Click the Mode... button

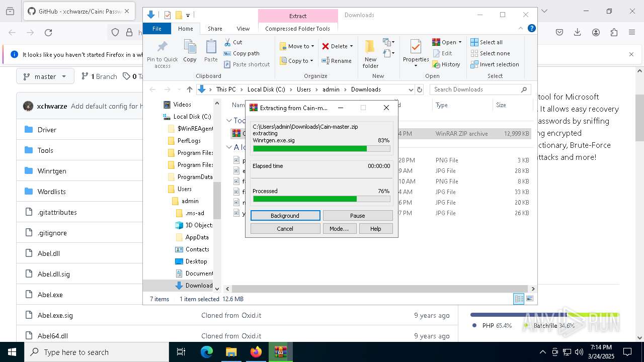click(x=339, y=229)
